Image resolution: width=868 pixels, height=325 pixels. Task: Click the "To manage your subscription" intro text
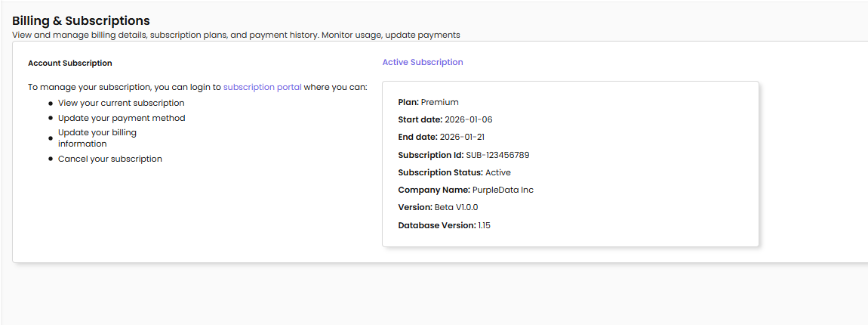125,87
